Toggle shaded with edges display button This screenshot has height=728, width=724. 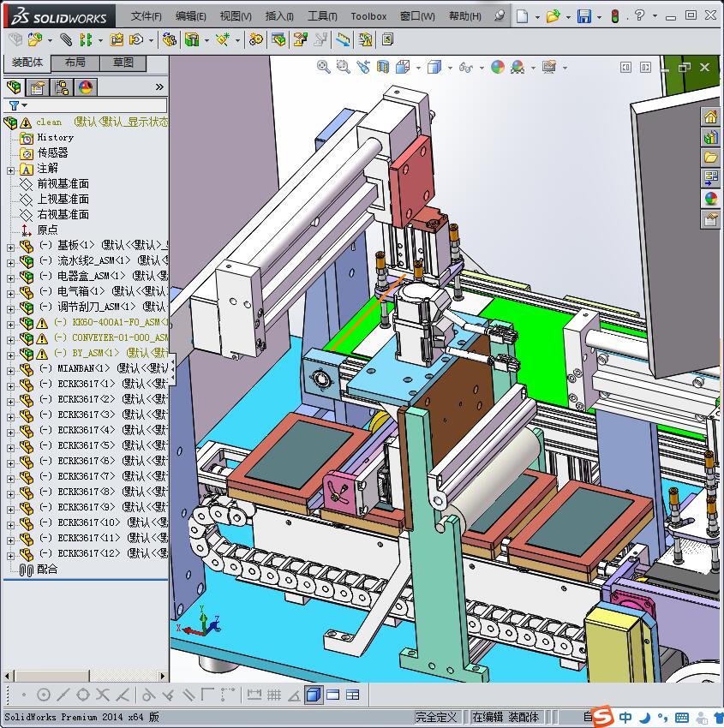pos(314,695)
